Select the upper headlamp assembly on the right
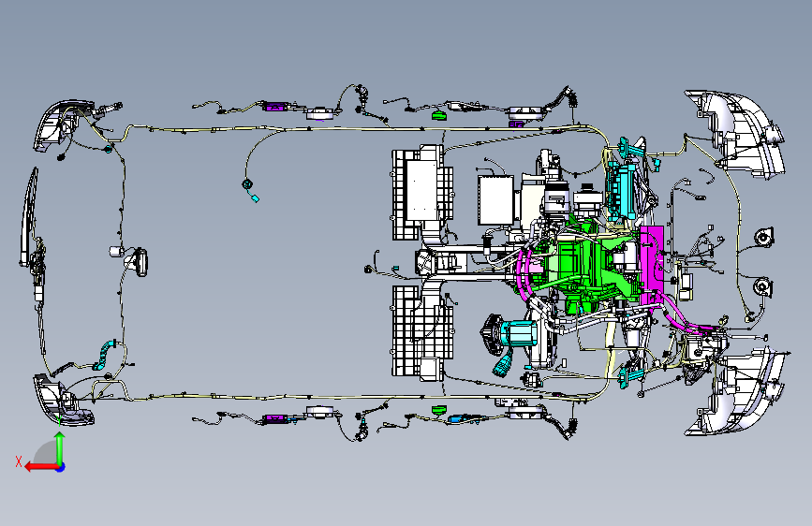This screenshot has height=526, width=812. pyautogui.click(x=735, y=134)
